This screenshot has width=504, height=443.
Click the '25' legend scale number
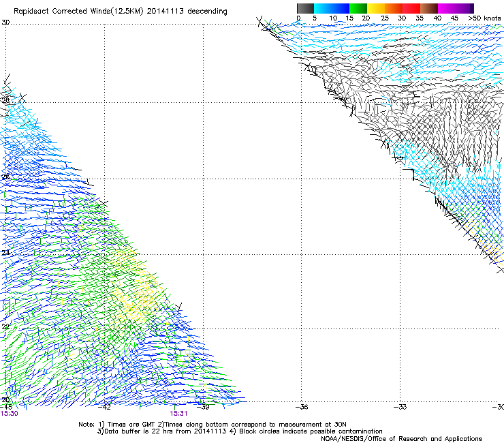[385, 18]
